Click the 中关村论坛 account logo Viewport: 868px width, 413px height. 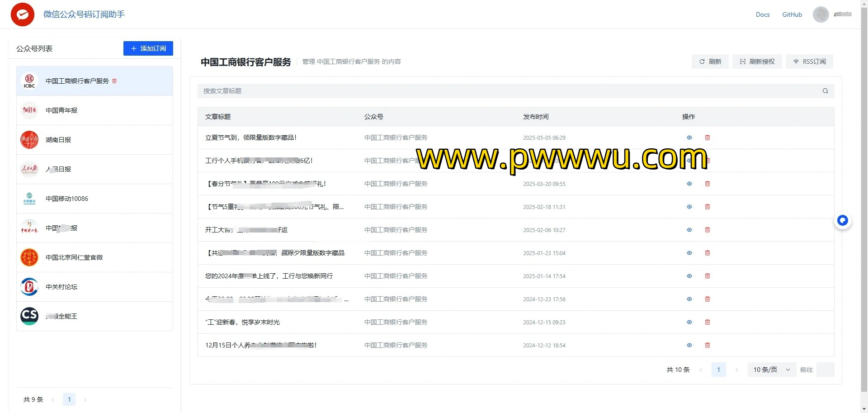click(x=29, y=287)
